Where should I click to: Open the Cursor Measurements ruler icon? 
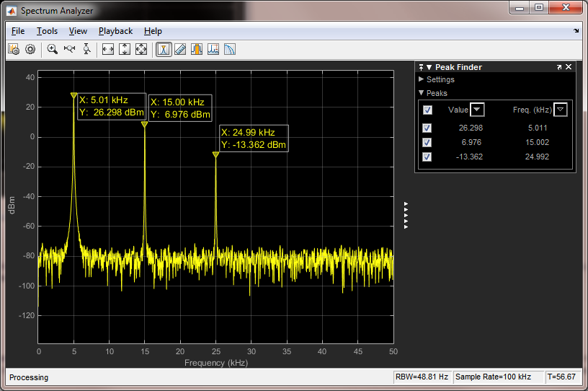tap(180, 49)
